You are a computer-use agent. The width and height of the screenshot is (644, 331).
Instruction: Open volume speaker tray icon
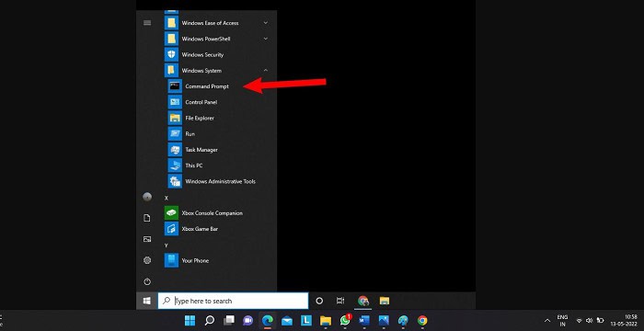coord(590,320)
